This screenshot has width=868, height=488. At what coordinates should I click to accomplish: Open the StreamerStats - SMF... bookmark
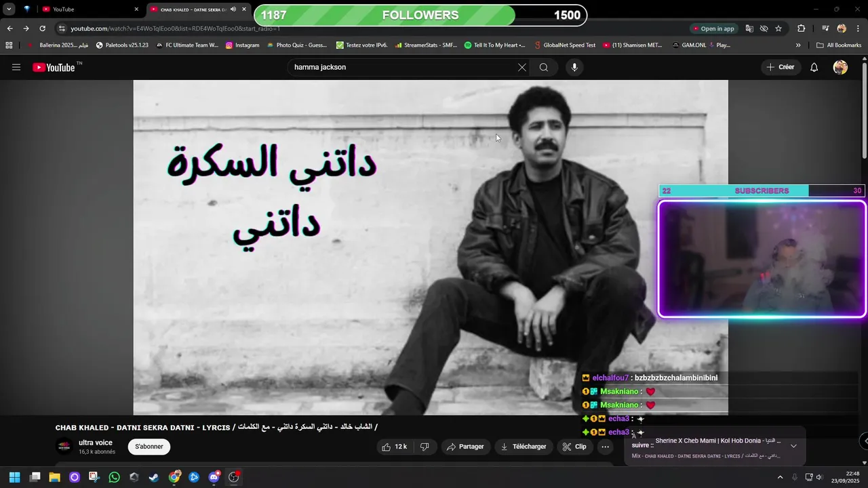click(x=425, y=45)
